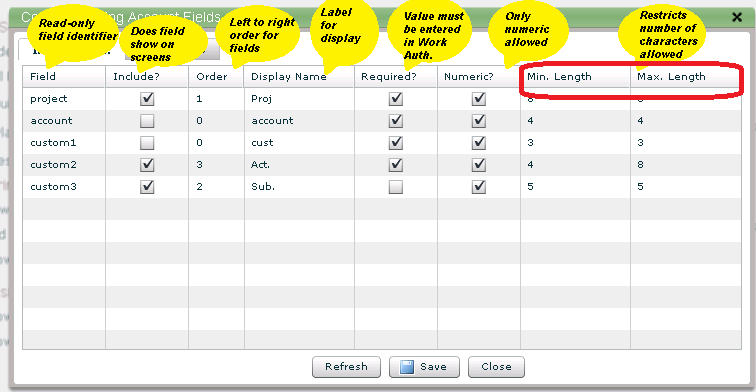Edit Order value in account row
Screen dimensions: 756x392
(x=216, y=121)
